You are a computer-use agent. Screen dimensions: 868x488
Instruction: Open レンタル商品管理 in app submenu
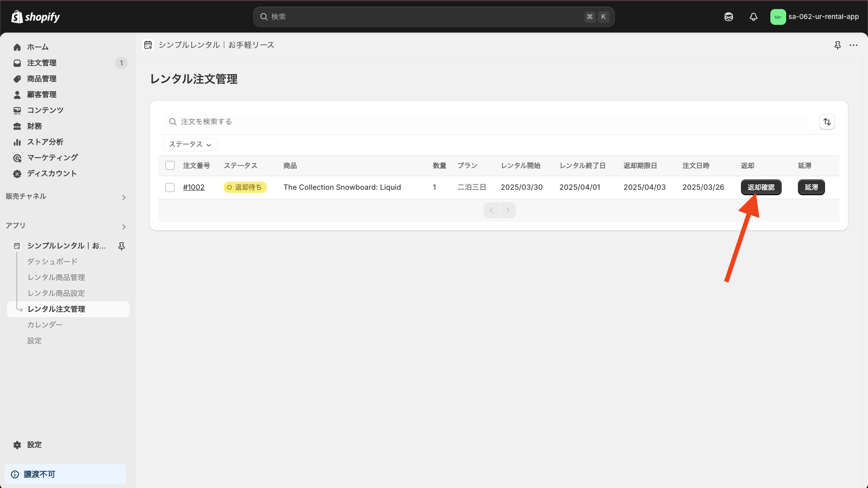[56, 277]
